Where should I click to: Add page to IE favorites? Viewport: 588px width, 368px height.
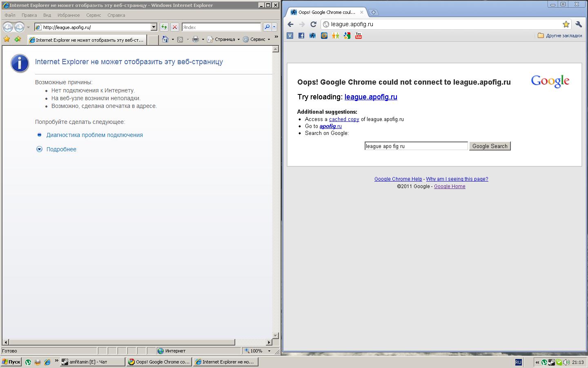[x=18, y=39]
